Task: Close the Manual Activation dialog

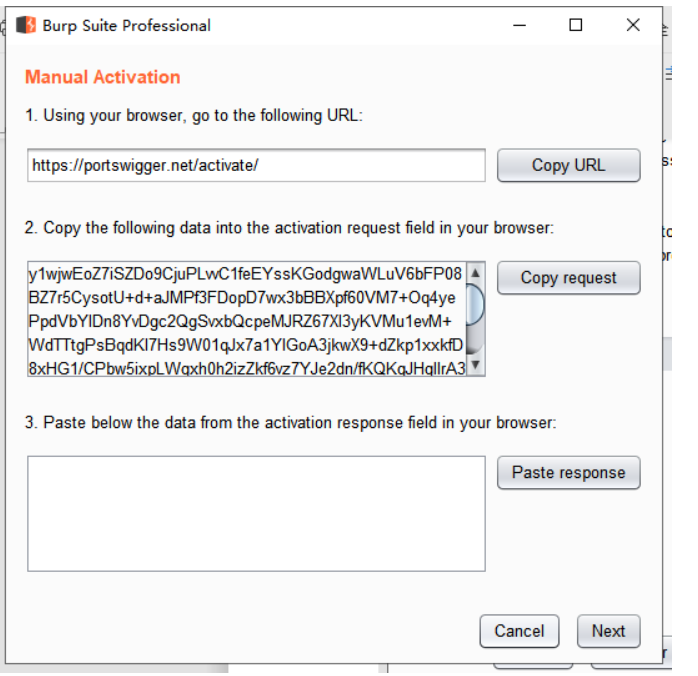Action: [633, 25]
